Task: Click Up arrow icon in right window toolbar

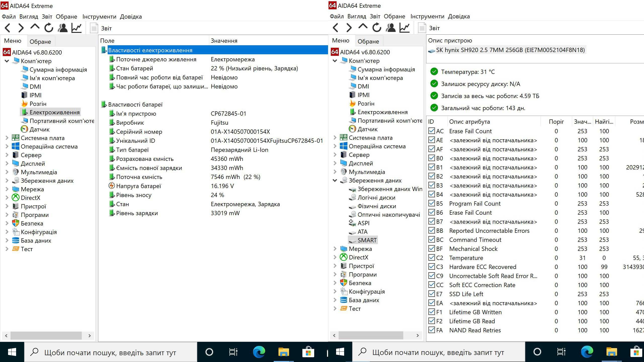Action: (x=363, y=27)
